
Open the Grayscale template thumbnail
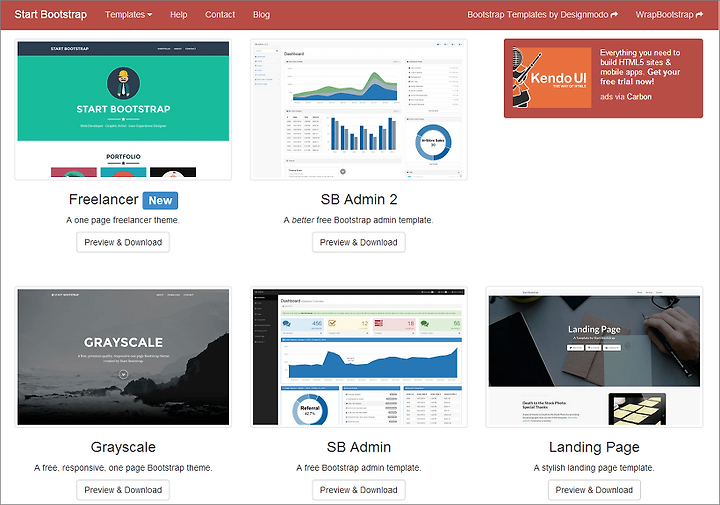click(123, 357)
